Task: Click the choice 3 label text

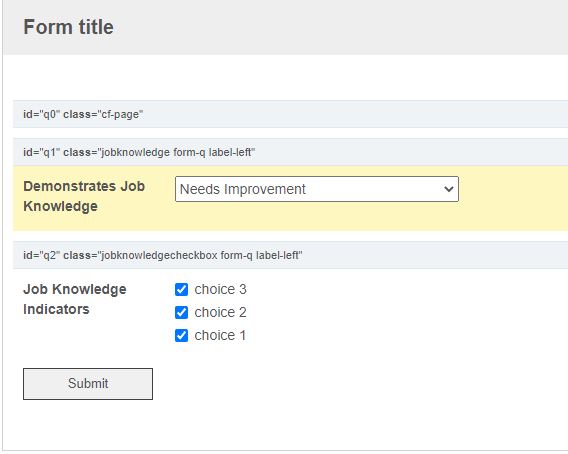Action: tap(220, 290)
